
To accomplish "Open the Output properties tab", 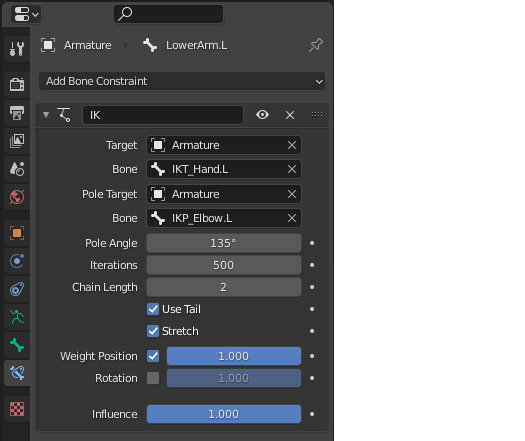I will 17,113.
